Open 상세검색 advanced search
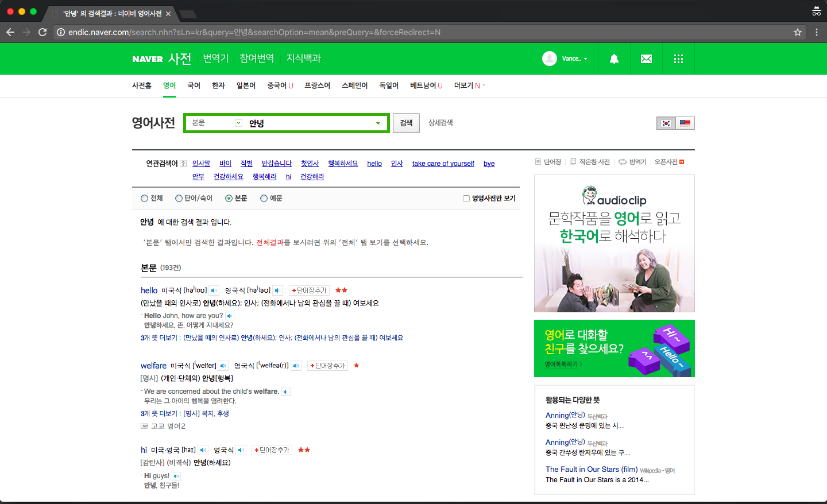Screen dimensions: 827x504 click(440, 123)
